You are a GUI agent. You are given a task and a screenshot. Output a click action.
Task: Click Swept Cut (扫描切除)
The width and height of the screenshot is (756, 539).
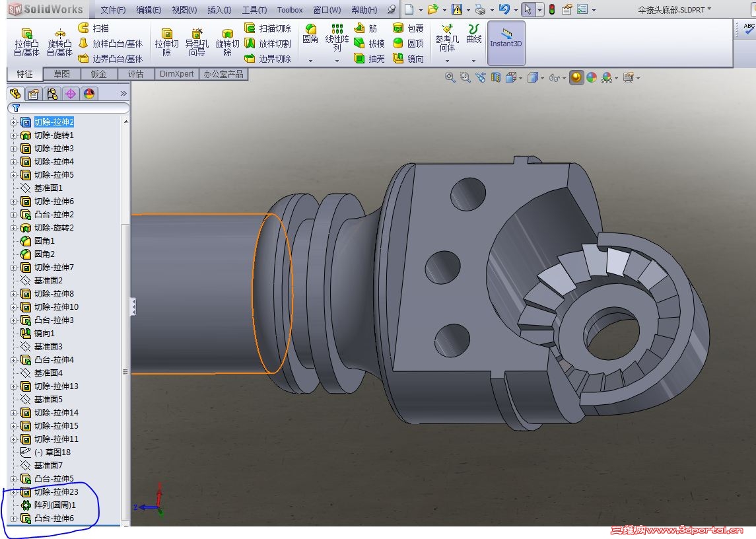coord(267,28)
